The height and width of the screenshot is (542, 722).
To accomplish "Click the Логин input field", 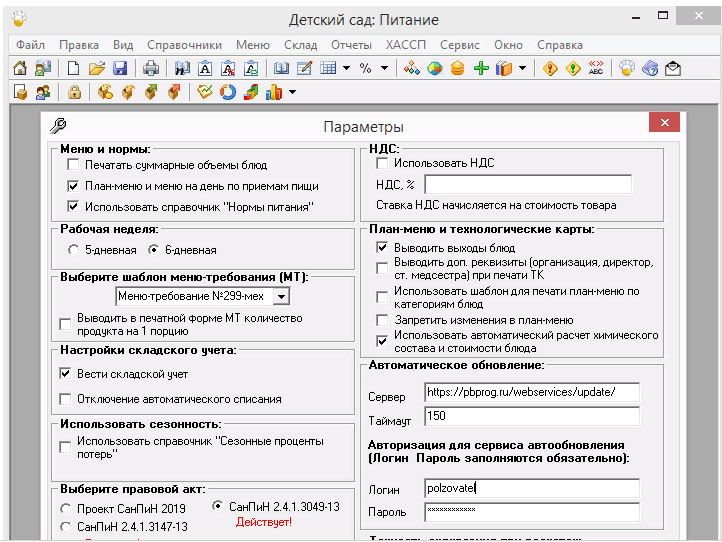I will pyautogui.click(x=532, y=488).
